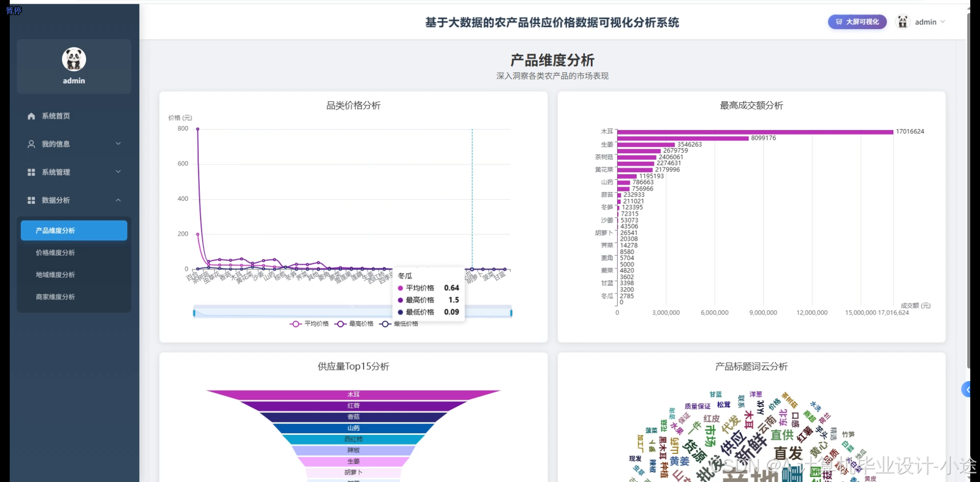Screen dimensions: 980x482
Task: Click the word 松茸 in word cloud
Action: click(x=724, y=405)
